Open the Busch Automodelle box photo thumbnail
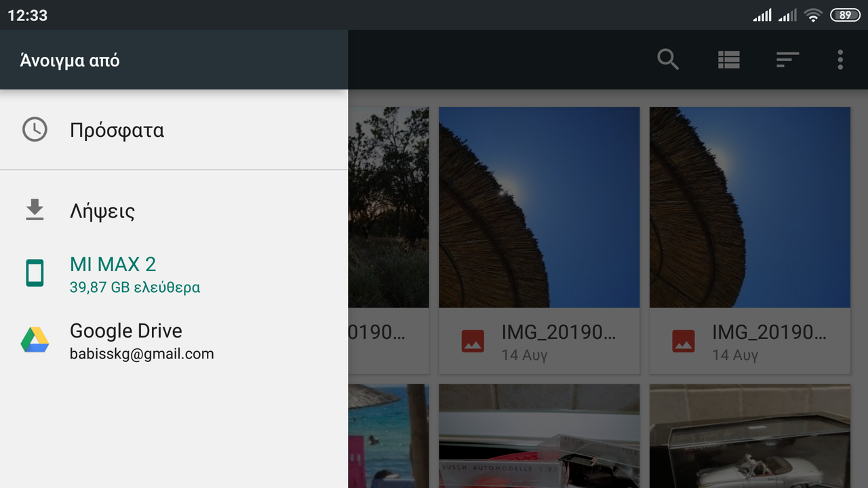The height and width of the screenshot is (488, 868). [539, 436]
